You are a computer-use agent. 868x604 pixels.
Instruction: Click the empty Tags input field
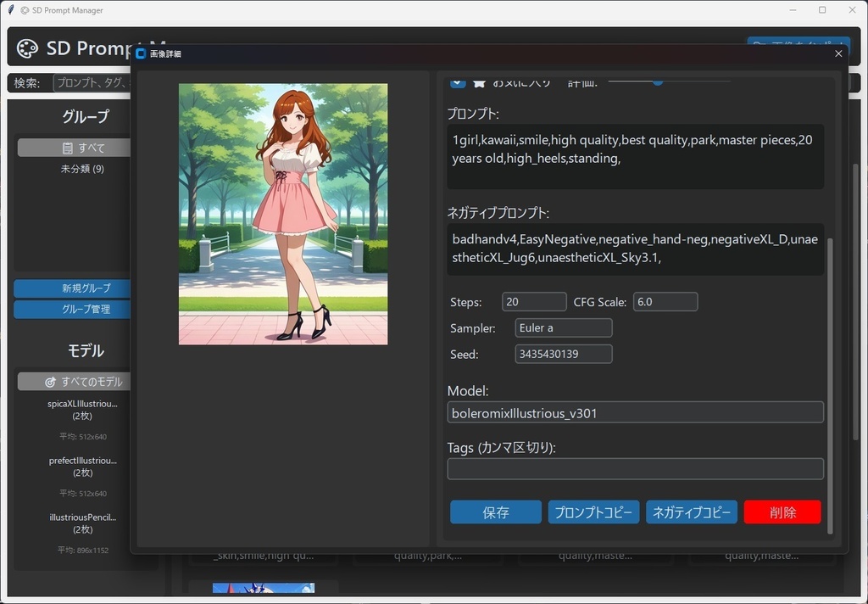point(635,468)
